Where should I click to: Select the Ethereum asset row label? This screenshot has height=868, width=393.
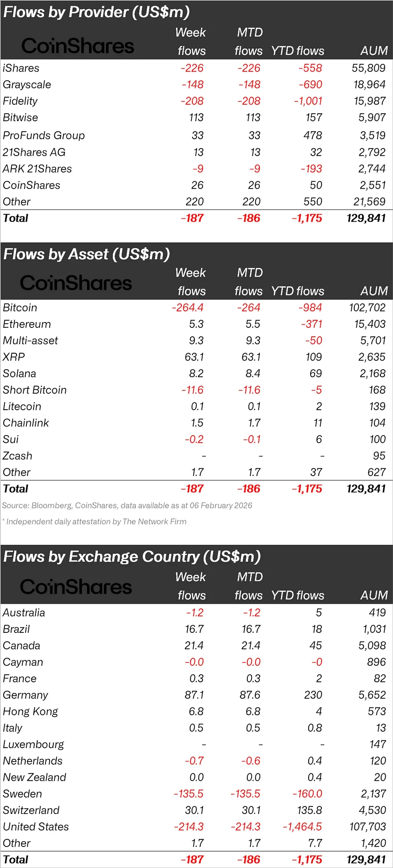pos(27,324)
